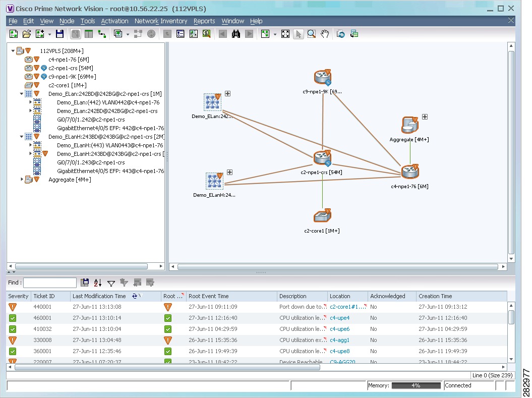This screenshot has height=398, width=532.
Task: Open the Add to Map dropdown arrow
Action: tap(49, 34)
